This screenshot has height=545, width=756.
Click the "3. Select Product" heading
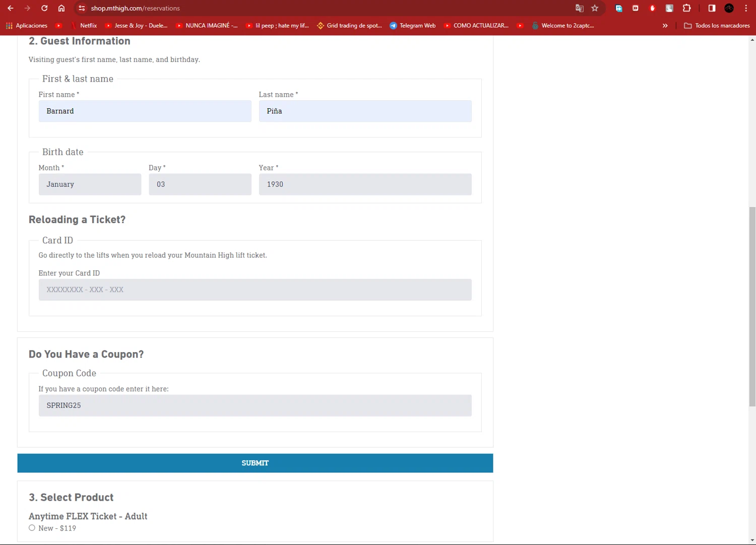coord(71,497)
